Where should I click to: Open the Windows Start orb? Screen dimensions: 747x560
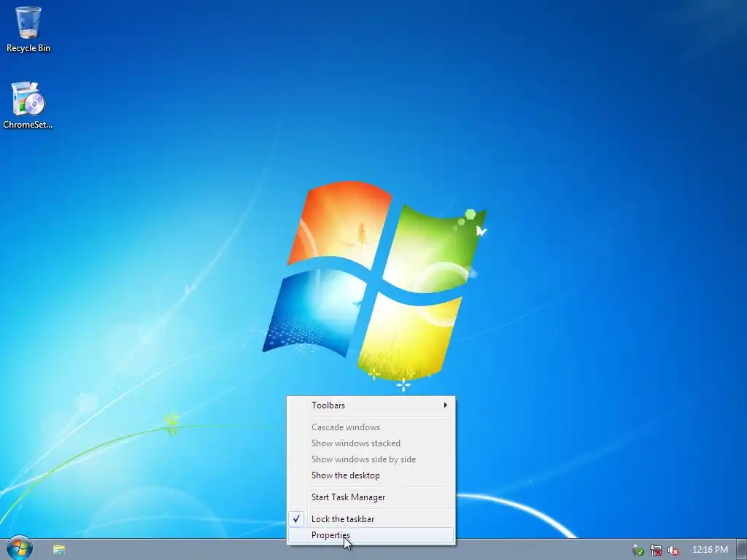click(x=20, y=548)
